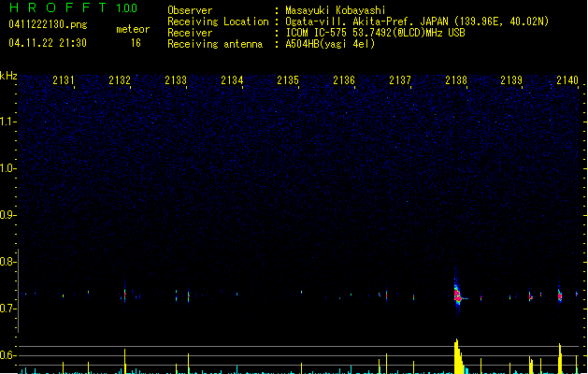Click the 2139 time axis marker
This screenshot has width=588, height=374.
(511, 80)
